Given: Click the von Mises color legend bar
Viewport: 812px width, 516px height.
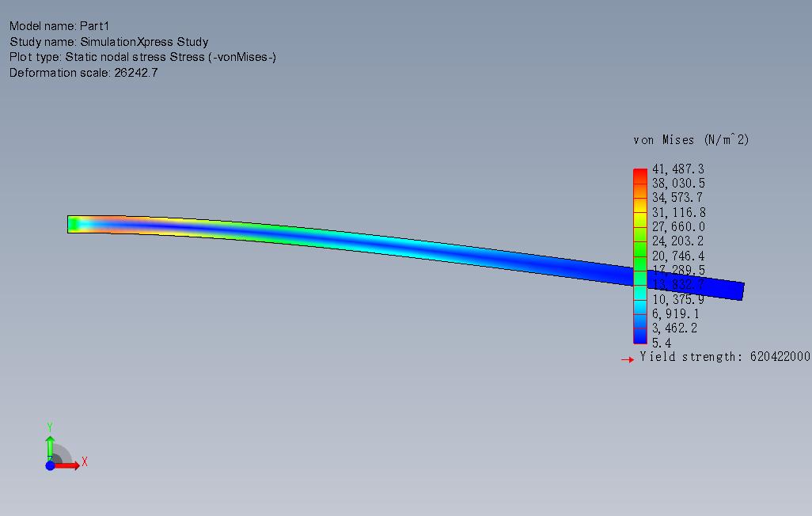Looking at the screenshot, I should coord(640,256).
